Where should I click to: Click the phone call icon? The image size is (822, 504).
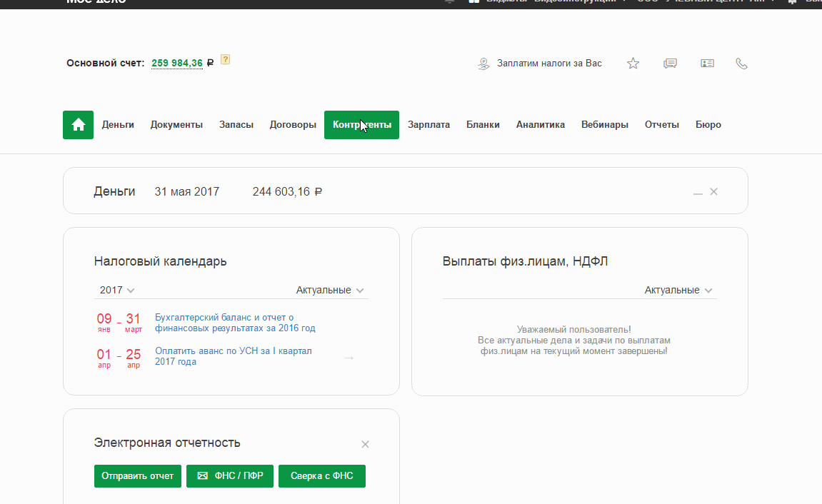[741, 64]
